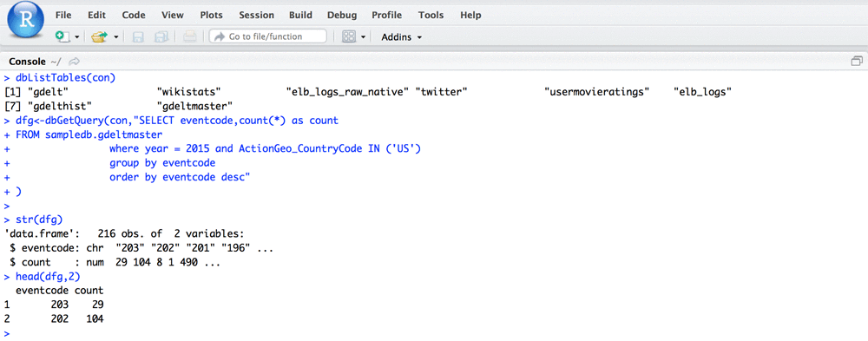
Task: Click the RStudio R logo icon
Action: (26, 22)
